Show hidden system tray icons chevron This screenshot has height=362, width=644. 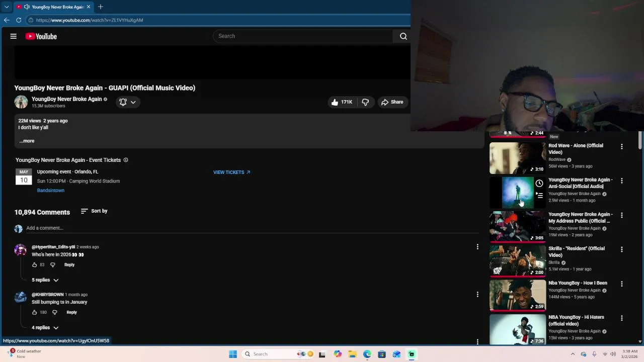tap(573, 354)
